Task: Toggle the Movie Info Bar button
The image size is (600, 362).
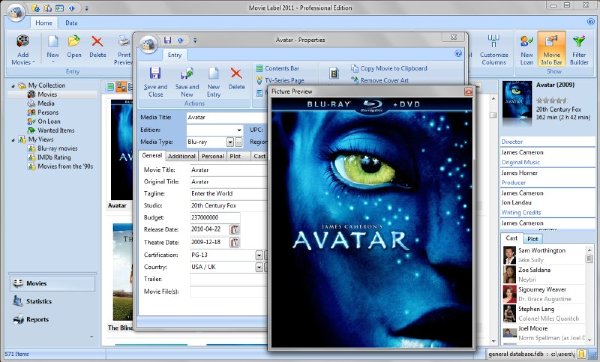Action: click(x=551, y=49)
